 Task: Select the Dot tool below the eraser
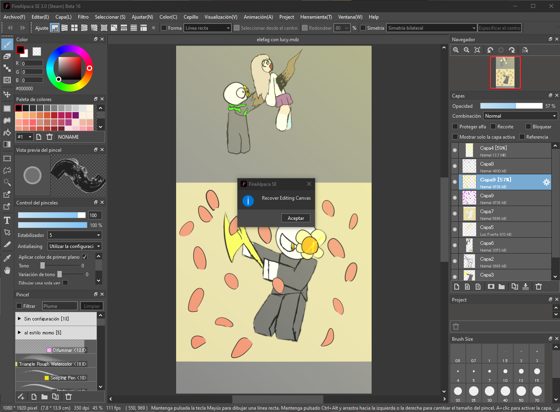pyautogui.click(x=7, y=68)
